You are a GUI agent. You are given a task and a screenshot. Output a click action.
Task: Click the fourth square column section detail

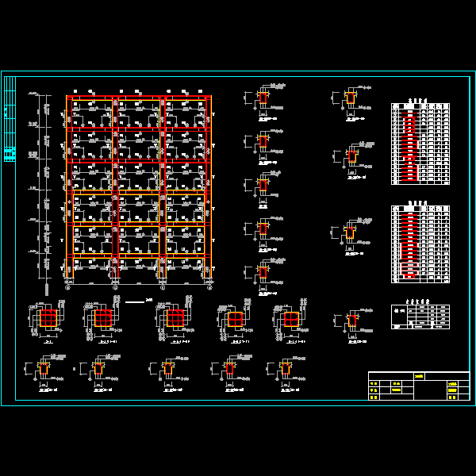click(235, 319)
